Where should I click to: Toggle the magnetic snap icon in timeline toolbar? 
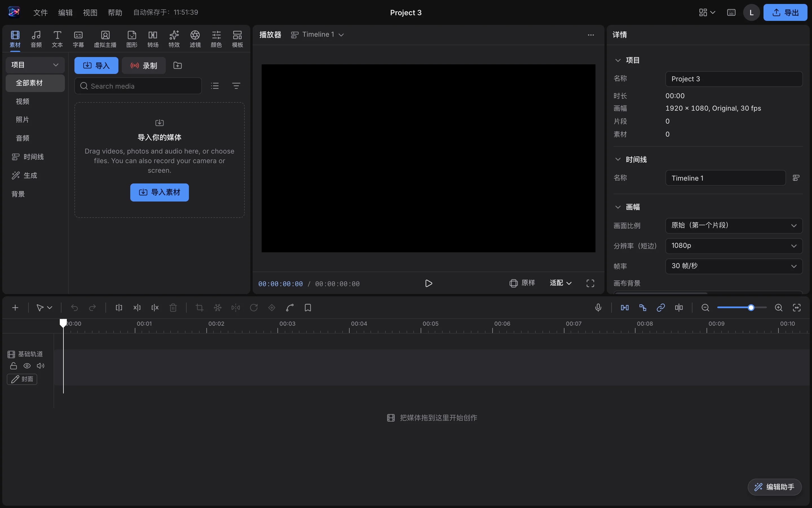click(625, 307)
